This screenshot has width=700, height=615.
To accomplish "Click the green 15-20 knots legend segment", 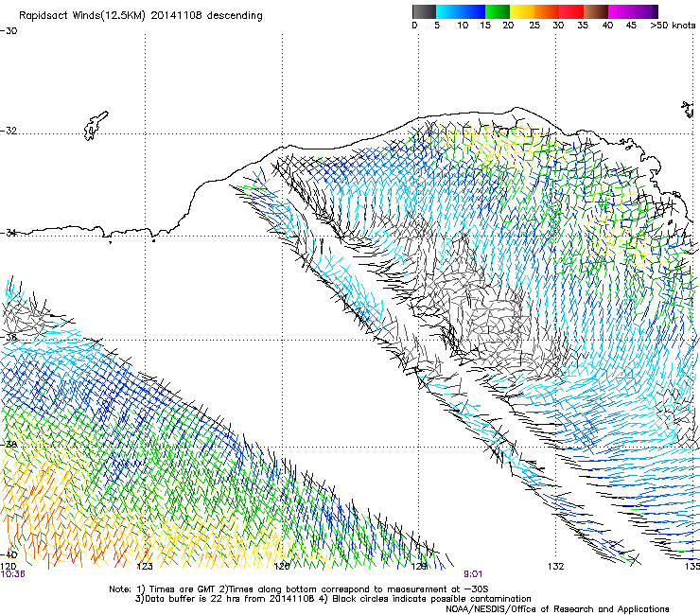I will pyautogui.click(x=498, y=11).
